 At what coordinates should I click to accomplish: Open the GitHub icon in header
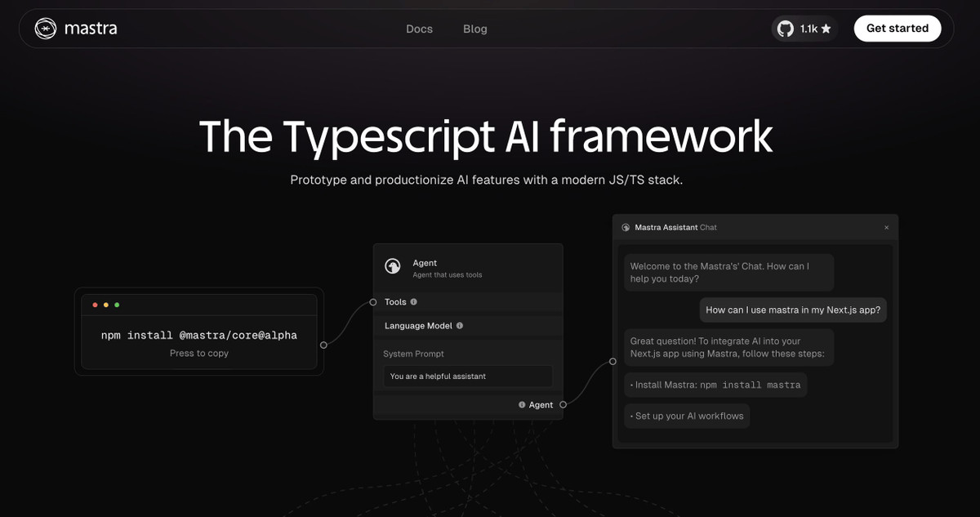(785, 29)
